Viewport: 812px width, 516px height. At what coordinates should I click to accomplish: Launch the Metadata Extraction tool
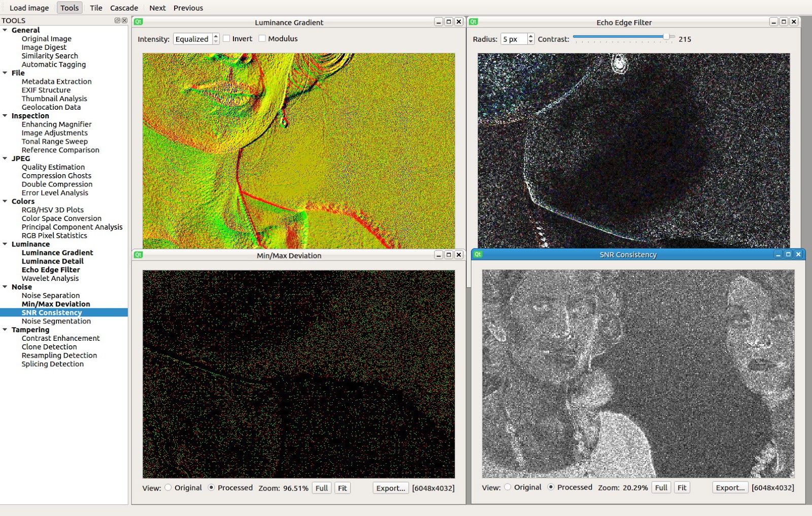[56, 81]
